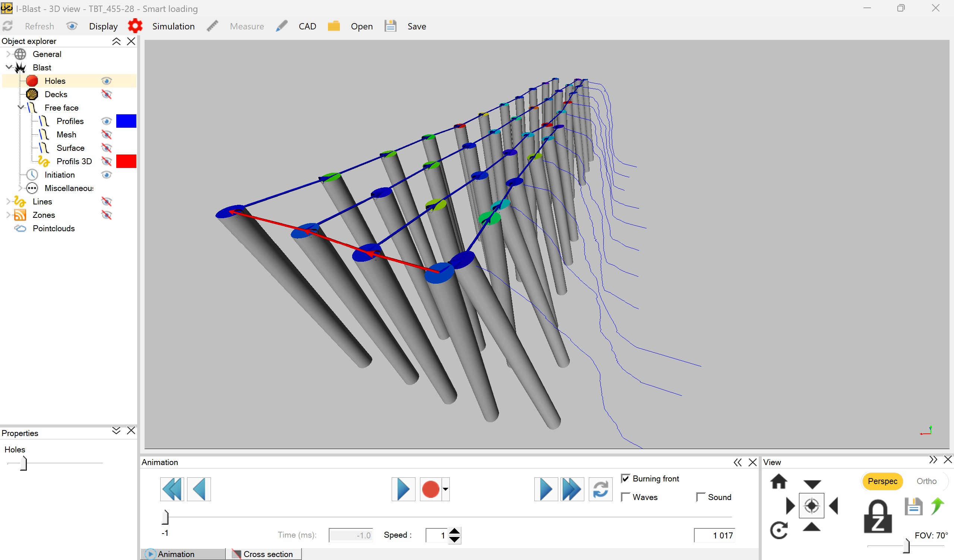Screen dimensions: 954x560
Task: Open the Simulation settings gear icon
Action: 135,25
